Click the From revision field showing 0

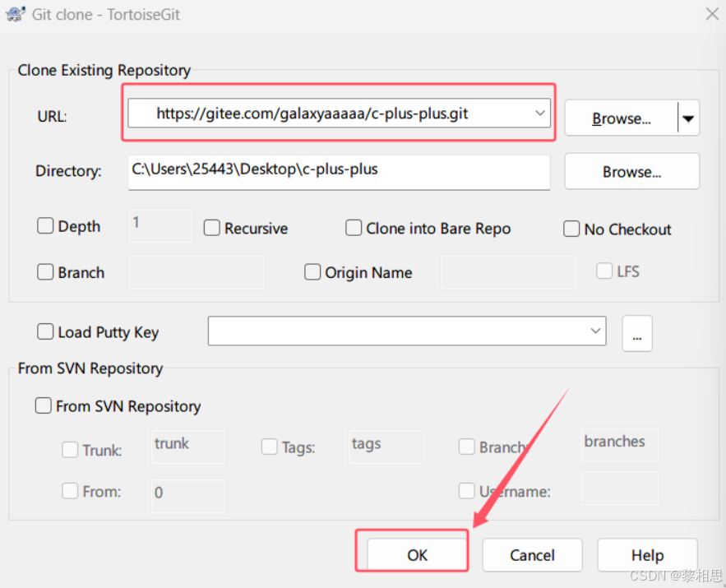coord(188,497)
